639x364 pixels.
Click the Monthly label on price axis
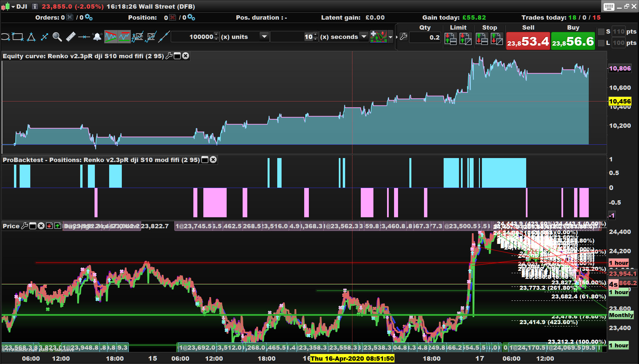coord(621,315)
